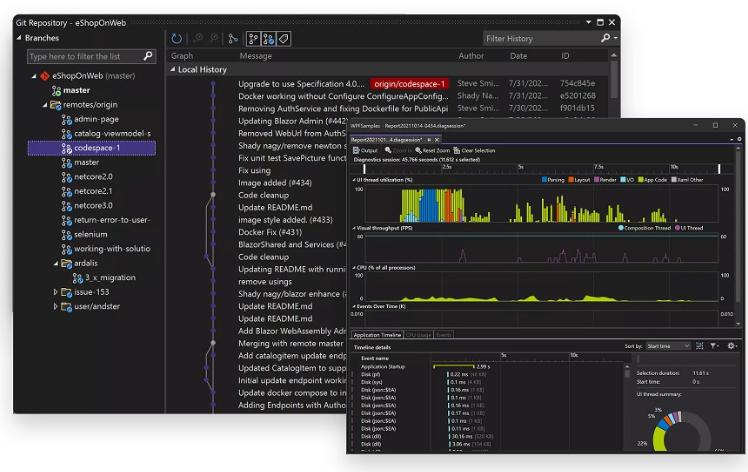Collapse the Local History group

173,70
